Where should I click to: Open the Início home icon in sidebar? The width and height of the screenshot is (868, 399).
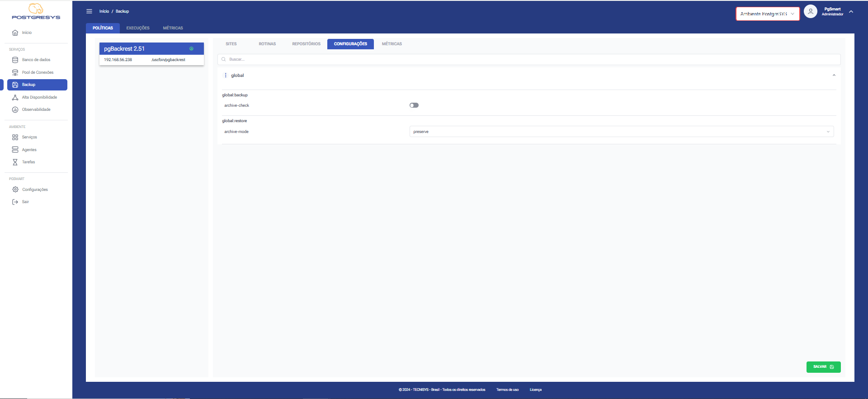pos(15,33)
